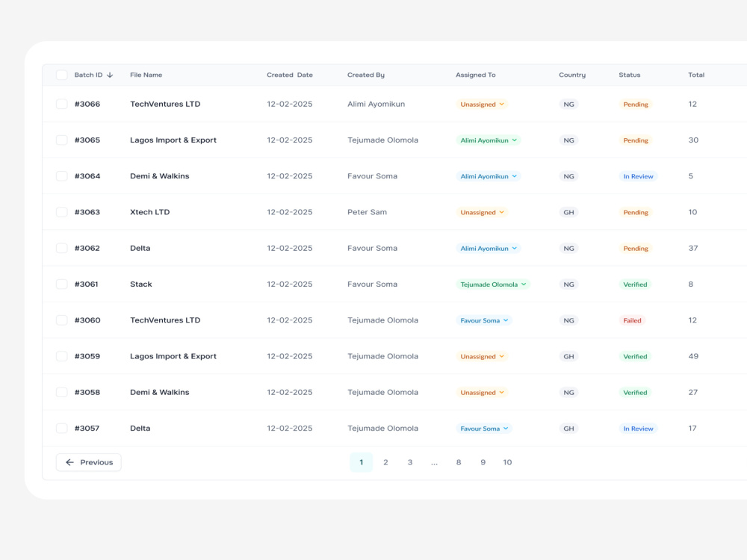Go to page 8
The width and height of the screenshot is (747, 560).
tap(459, 462)
